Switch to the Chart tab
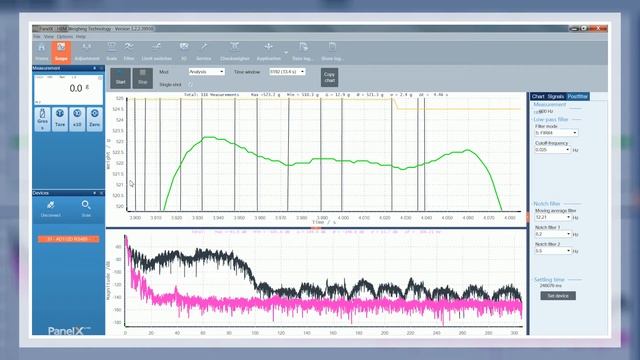Image resolution: width=640 pixels, height=360 pixels. tap(538, 96)
